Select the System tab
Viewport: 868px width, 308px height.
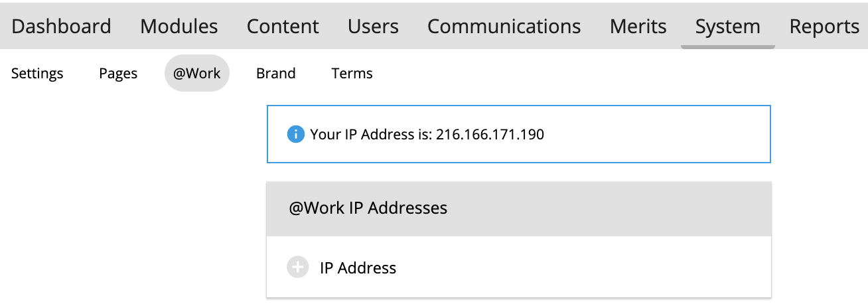point(727,27)
